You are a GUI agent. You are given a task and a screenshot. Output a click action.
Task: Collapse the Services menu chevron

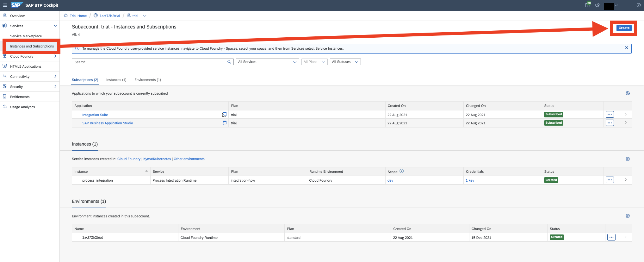55,26
